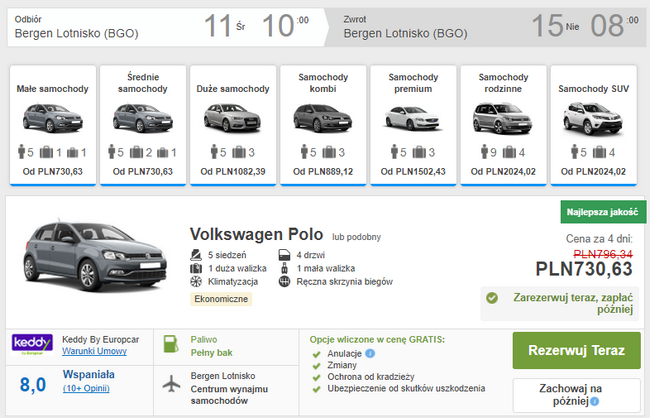The height and width of the screenshot is (418, 650).
Task: Click the return date 15 Nie
Action: click(555, 26)
